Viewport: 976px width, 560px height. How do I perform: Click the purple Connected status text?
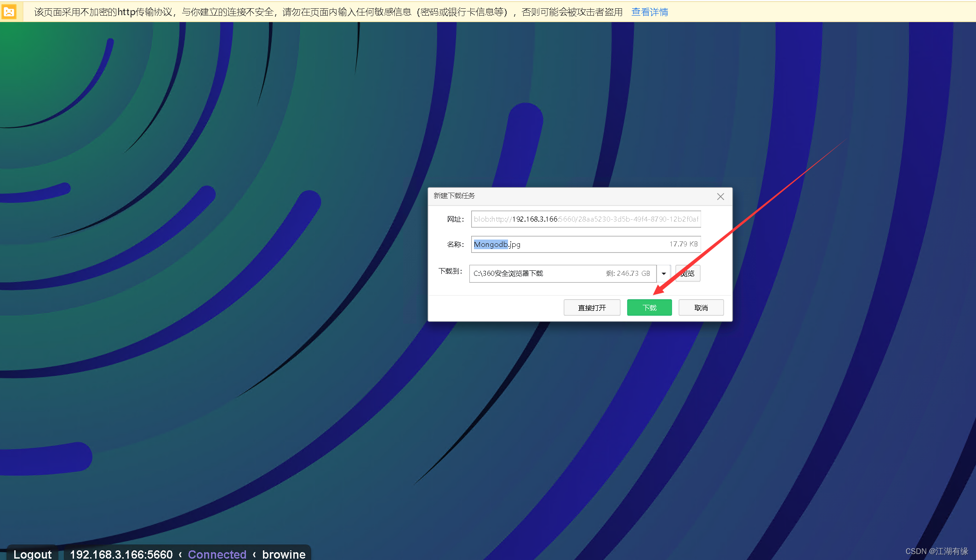[217, 554]
